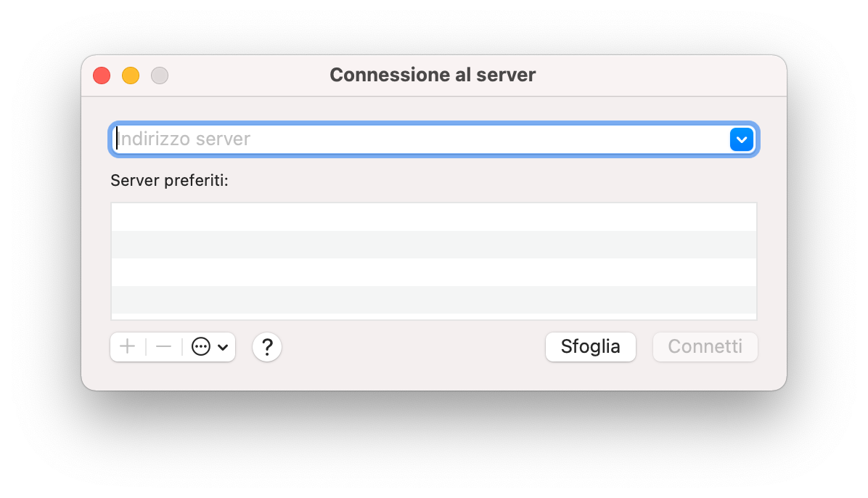Select the first gray row in favorites list
The width and height of the screenshot is (868, 498).
tap(433, 245)
